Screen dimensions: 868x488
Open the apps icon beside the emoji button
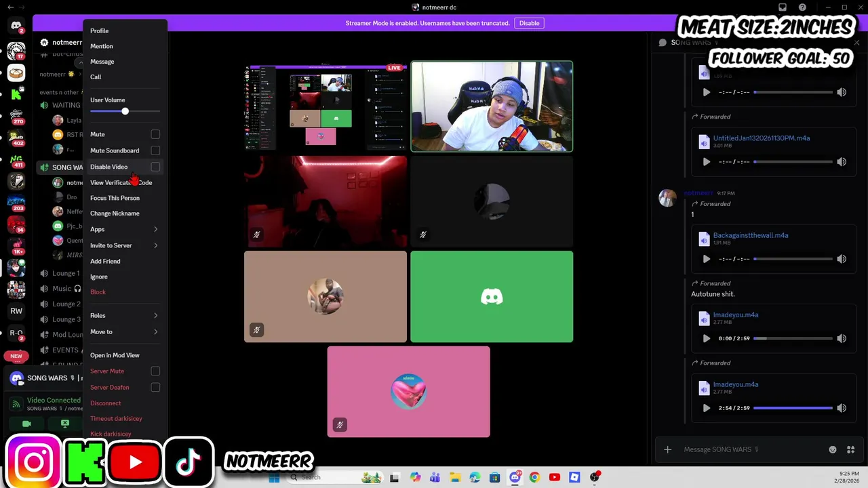point(851,449)
